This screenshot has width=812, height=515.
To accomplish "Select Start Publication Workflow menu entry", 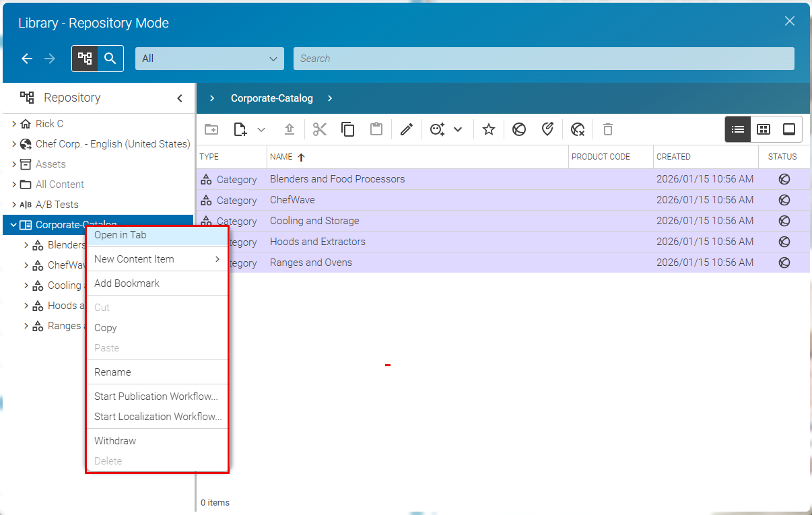I will pos(156,397).
